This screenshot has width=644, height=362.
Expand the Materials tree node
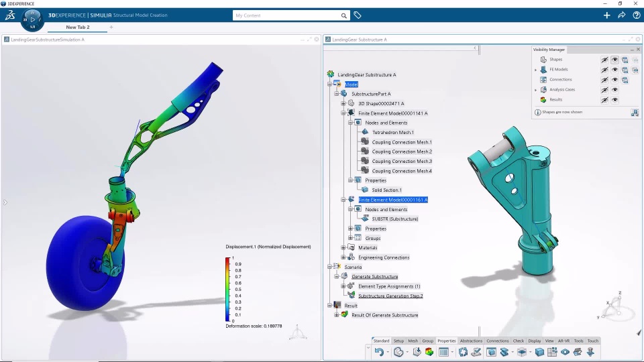point(343,247)
